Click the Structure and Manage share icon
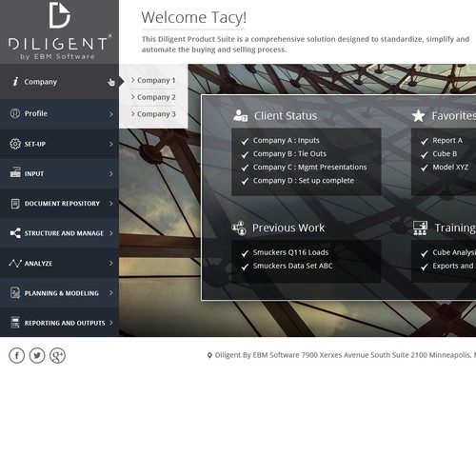Image resolution: width=476 pixels, height=476 pixels. tap(15, 233)
